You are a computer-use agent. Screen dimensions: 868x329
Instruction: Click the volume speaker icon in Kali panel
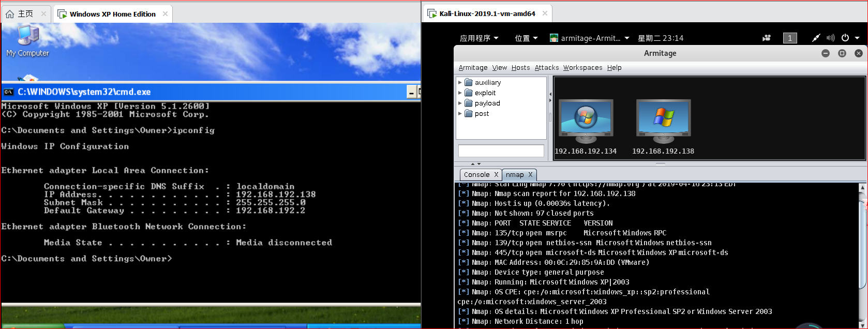pyautogui.click(x=830, y=38)
